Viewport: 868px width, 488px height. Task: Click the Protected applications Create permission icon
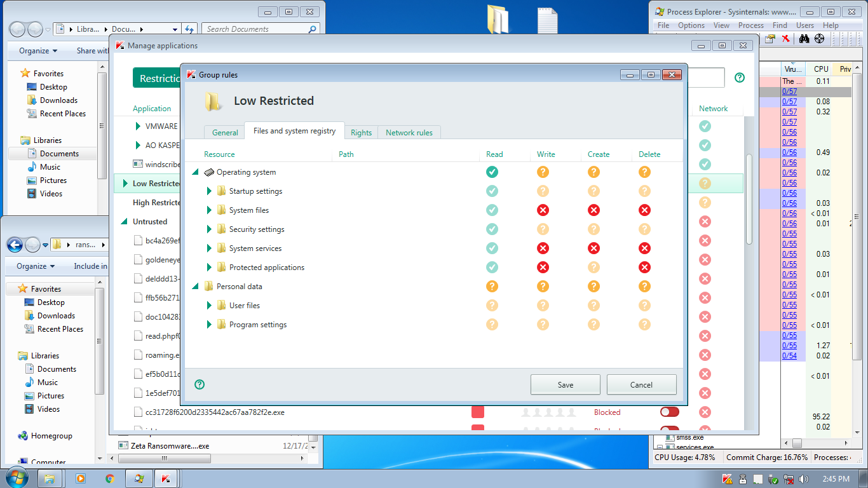(x=593, y=267)
